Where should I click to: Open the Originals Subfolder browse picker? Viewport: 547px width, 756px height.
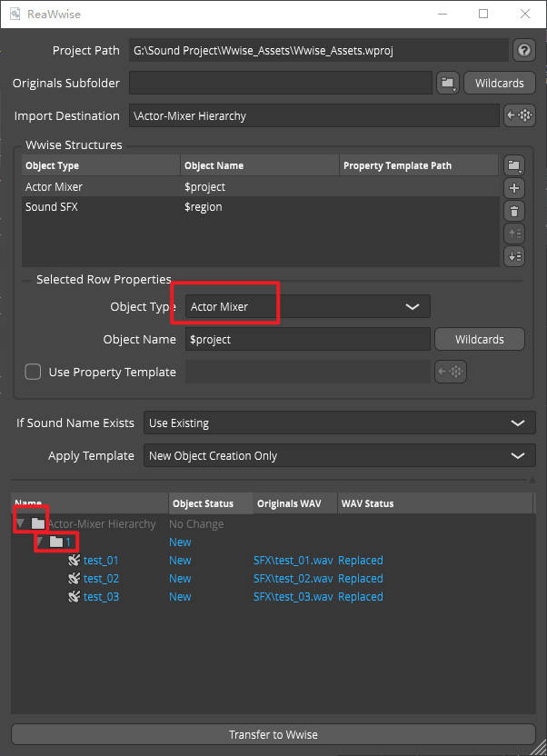pyautogui.click(x=448, y=83)
